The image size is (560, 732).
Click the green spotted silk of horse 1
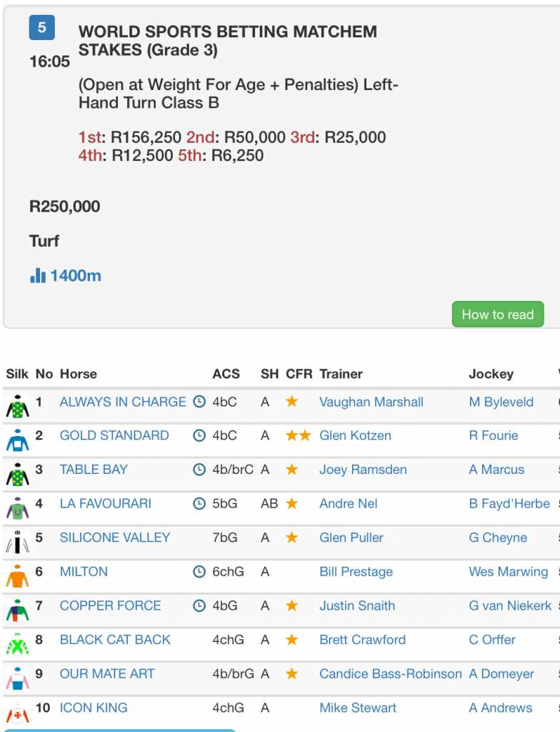(17, 406)
